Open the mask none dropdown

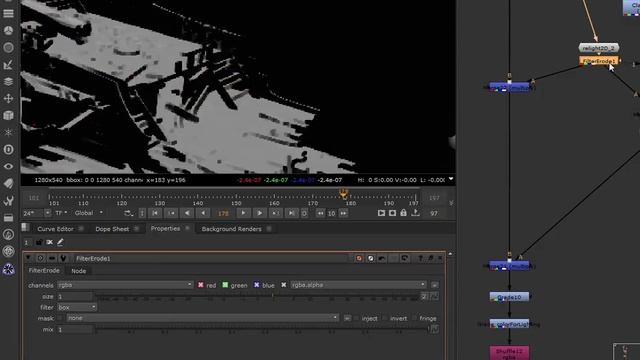(x=203, y=318)
